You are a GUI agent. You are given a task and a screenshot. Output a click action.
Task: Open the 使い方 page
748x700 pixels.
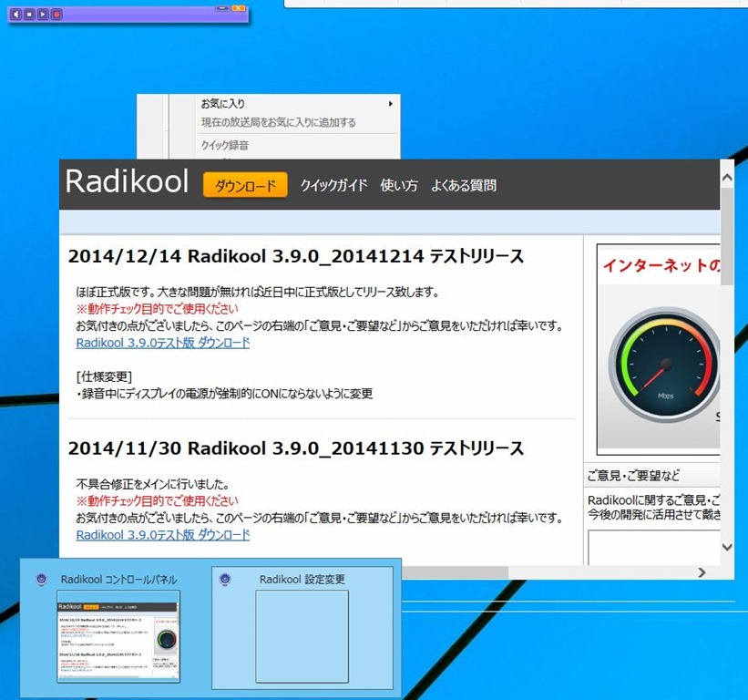tap(399, 185)
